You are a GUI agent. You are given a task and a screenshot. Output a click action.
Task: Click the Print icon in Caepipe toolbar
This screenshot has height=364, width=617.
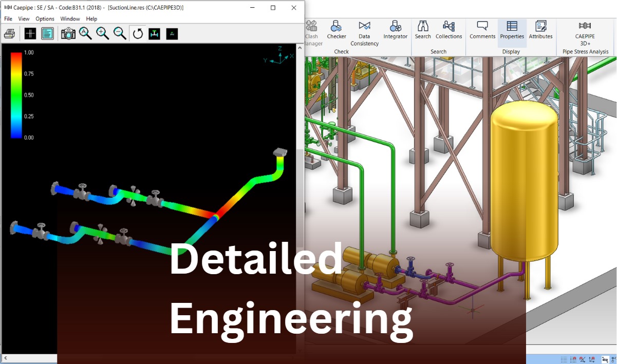[x=9, y=34]
